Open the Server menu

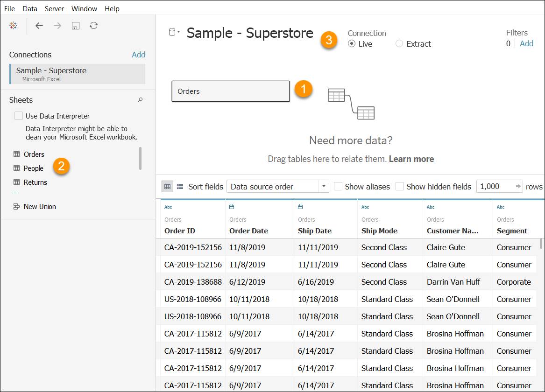click(x=54, y=9)
